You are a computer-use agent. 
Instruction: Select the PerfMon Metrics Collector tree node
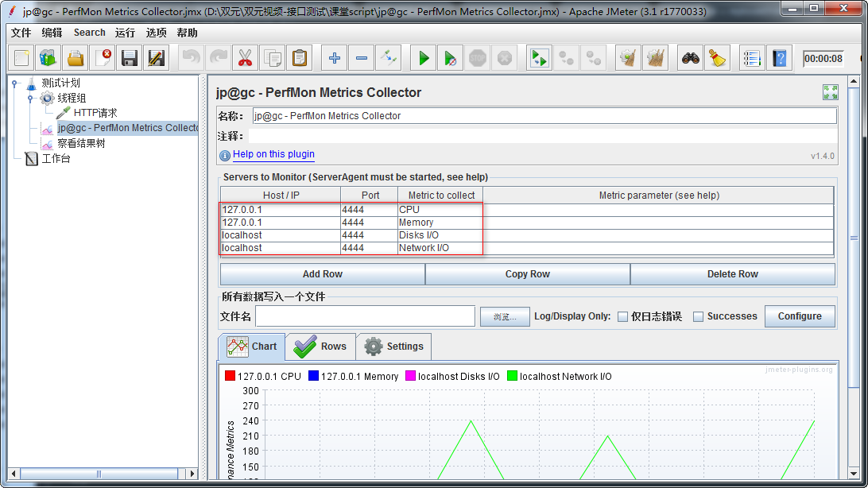[127, 128]
